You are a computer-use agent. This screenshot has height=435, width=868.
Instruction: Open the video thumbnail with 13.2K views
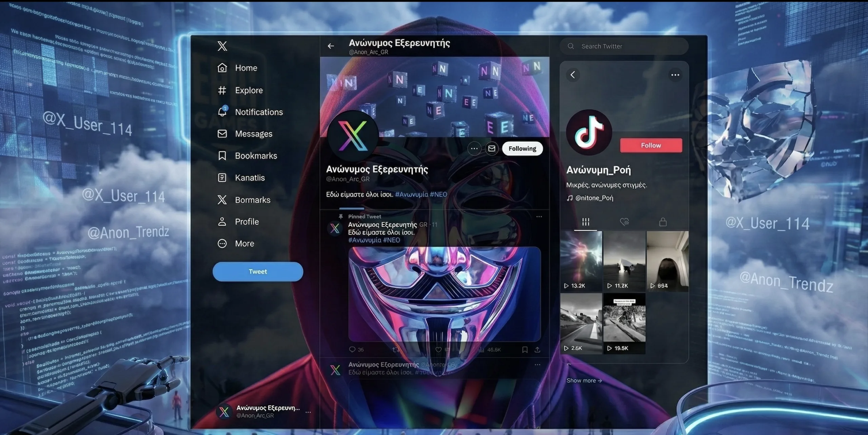[x=581, y=261]
